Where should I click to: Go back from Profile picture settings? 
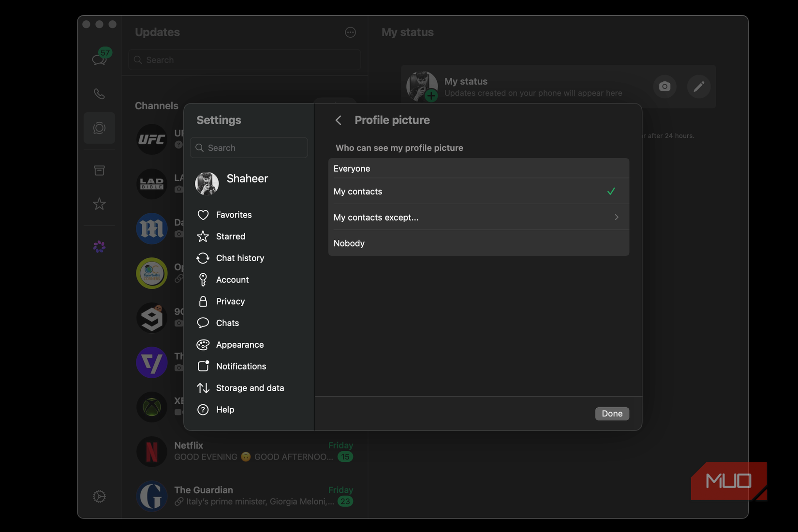tap(339, 120)
